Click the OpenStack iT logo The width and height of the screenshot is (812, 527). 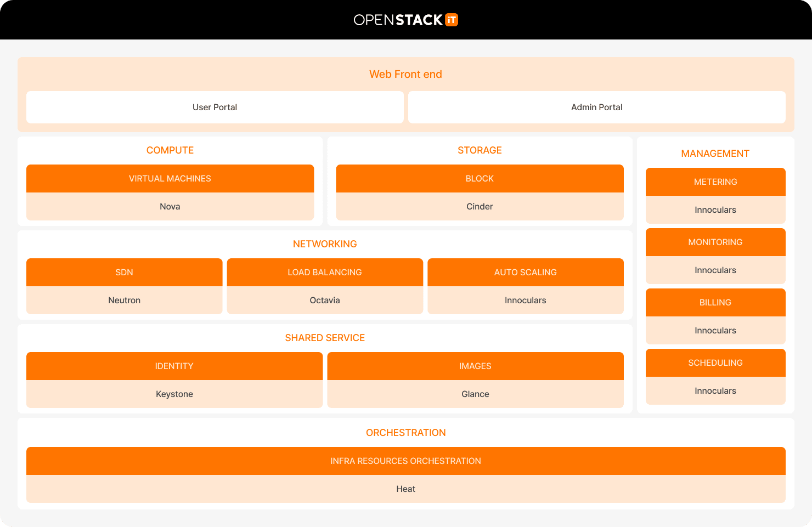405,20
